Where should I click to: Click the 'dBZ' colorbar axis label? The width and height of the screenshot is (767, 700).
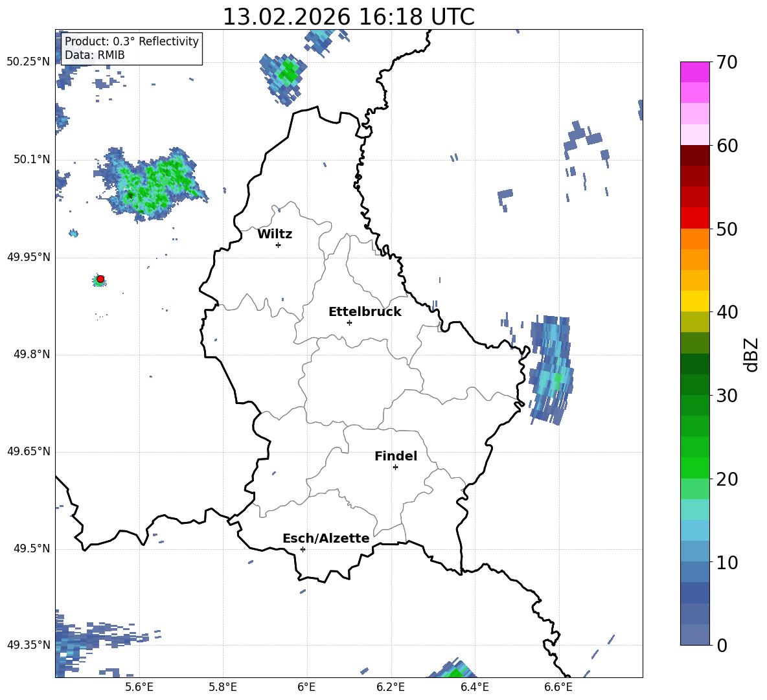(750, 354)
